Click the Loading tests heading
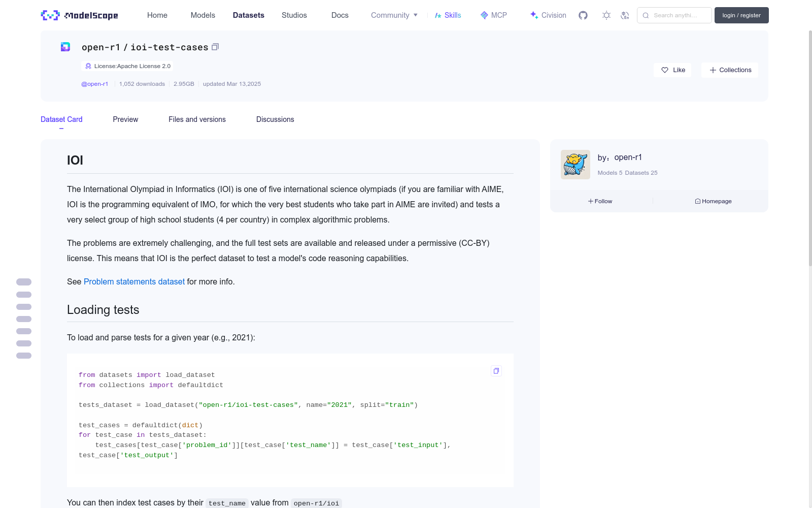This screenshot has height=508, width=812. [103, 310]
